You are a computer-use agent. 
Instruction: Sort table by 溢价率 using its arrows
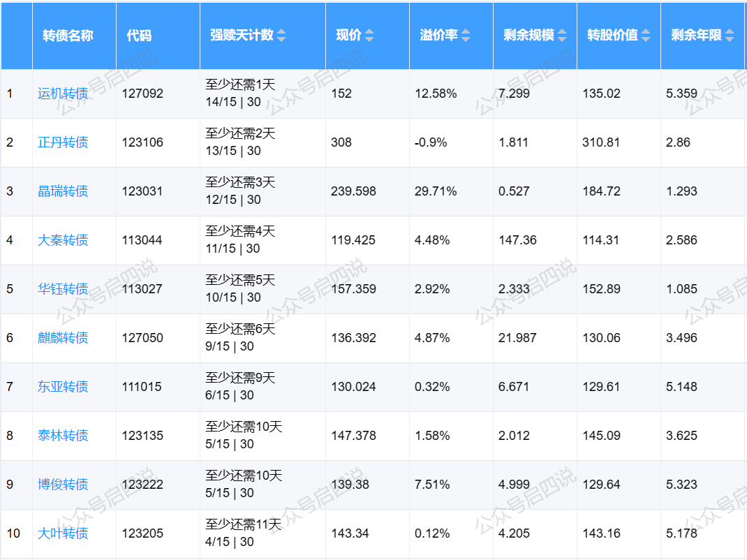[466, 36]
